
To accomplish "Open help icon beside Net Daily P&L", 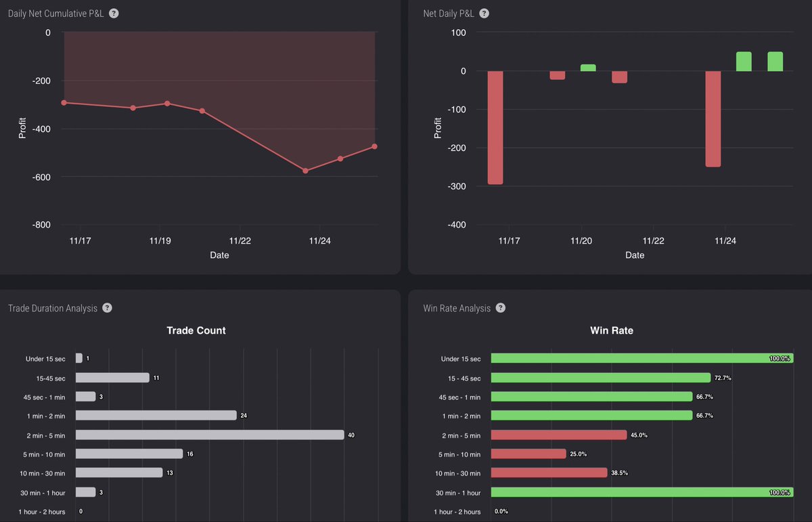I will pos(484,14).
